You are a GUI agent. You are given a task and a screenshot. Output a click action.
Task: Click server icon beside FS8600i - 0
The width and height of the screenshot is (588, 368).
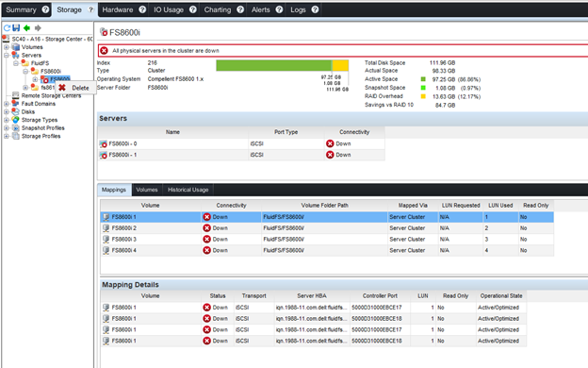(x=104, y=143)
